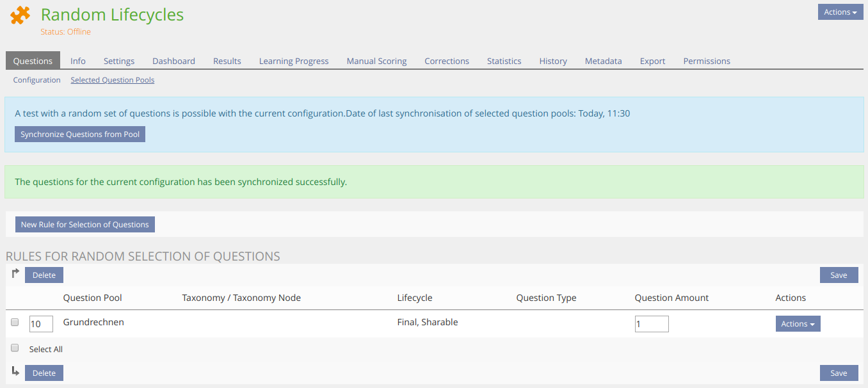868x388 pixels.
Task: Click the Question Type column header
Action: (546, 298)
